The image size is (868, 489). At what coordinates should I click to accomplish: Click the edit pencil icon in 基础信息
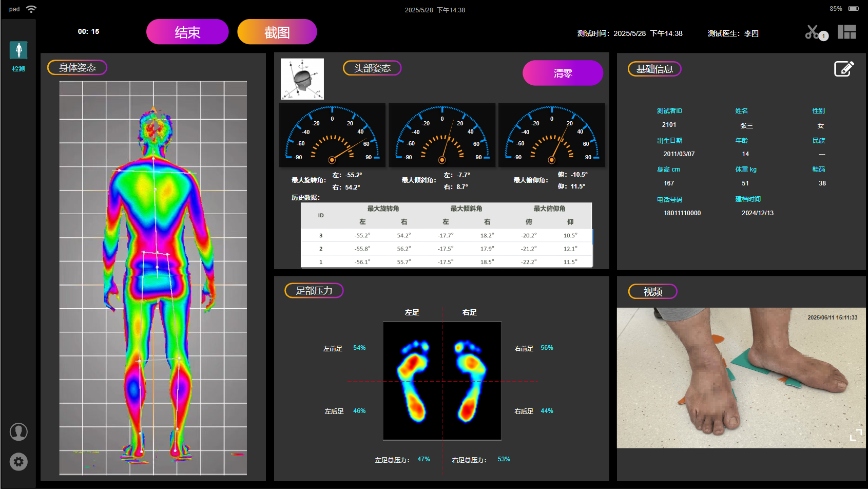click(843, 69)
